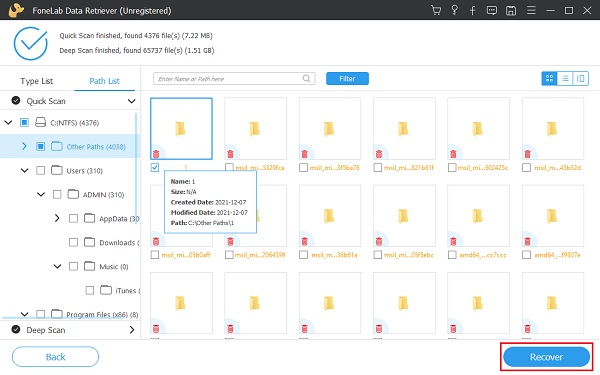Image resolution: width=600 pixels, height=375 pixels.
Task: Check the box for msil_mi..3f5ba76
Action: (x=303, y=168)
